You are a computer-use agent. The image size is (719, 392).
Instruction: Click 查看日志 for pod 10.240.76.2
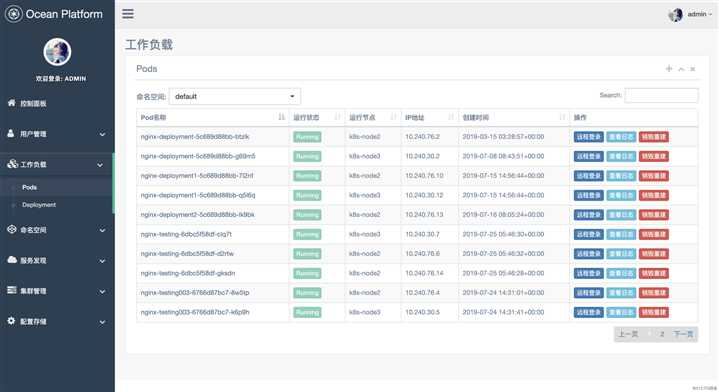(621, 137)
